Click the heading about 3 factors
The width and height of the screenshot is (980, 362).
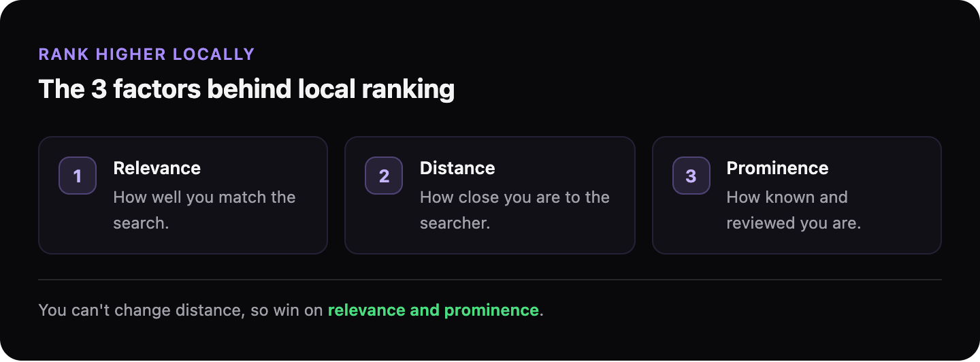[x=246, y=89]
